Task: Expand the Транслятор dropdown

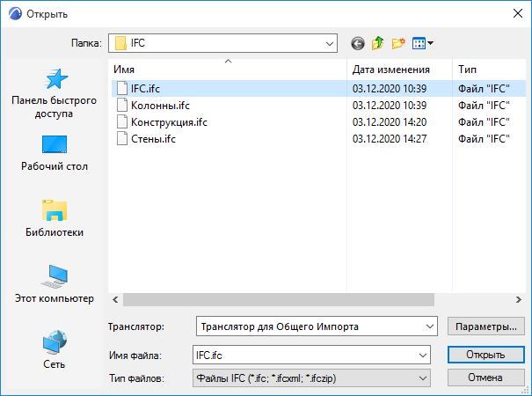Action: tap(429, 327)
